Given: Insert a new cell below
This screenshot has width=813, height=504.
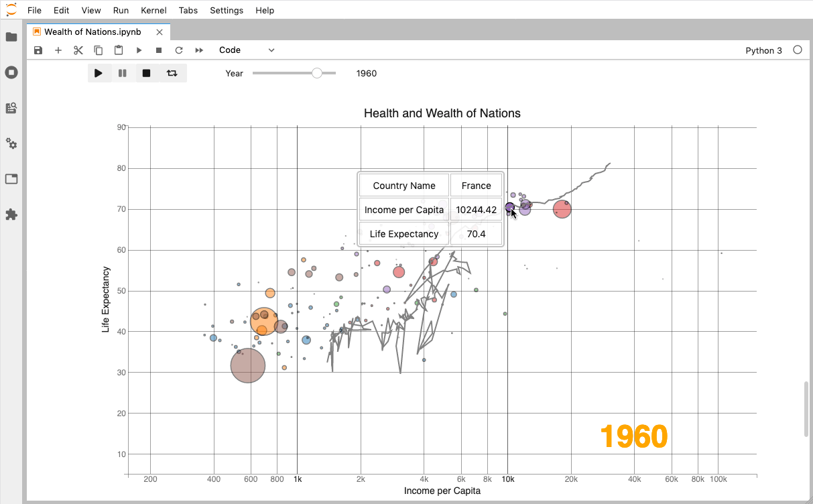Looking at the screenshot, I should (58, 50).
